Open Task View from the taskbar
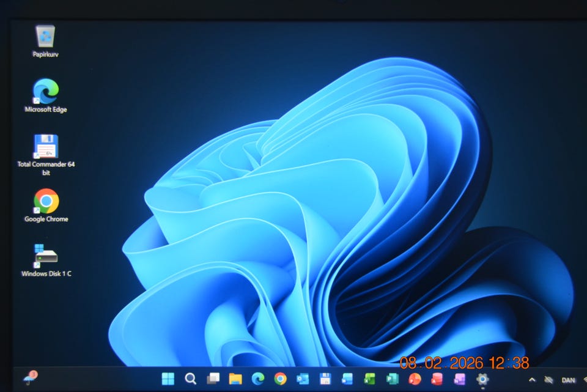The width and height of the screenshot is (587, 392). pyautogui.click(x=213, y=379)
